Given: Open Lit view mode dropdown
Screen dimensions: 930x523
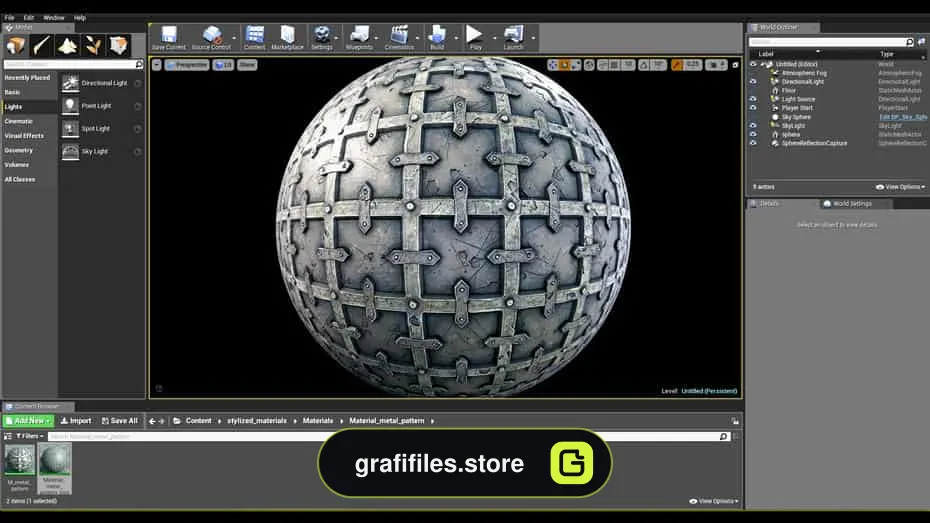Looking at the screenshot, I should [x=224, y=65].
